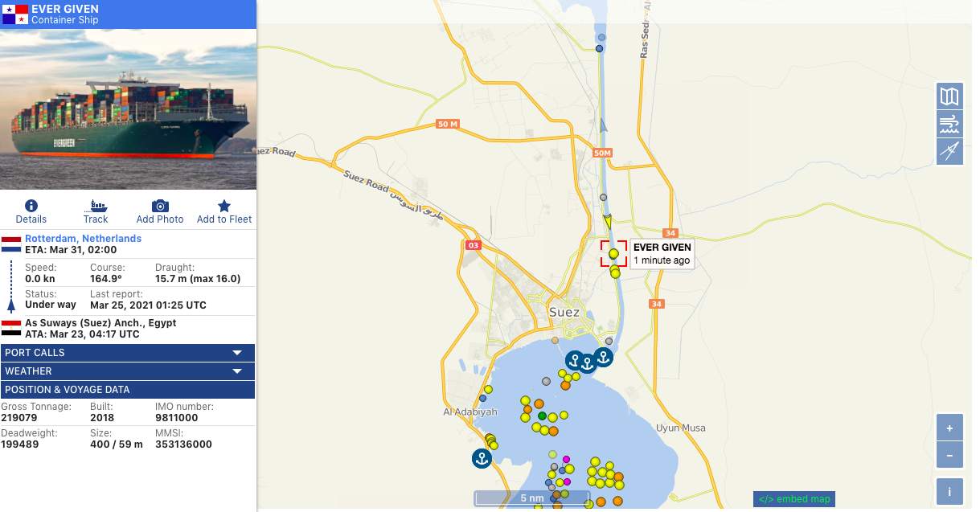Open the Rotterdam, Netherlands destination link
980x512 pixels.
click(83, 239)
